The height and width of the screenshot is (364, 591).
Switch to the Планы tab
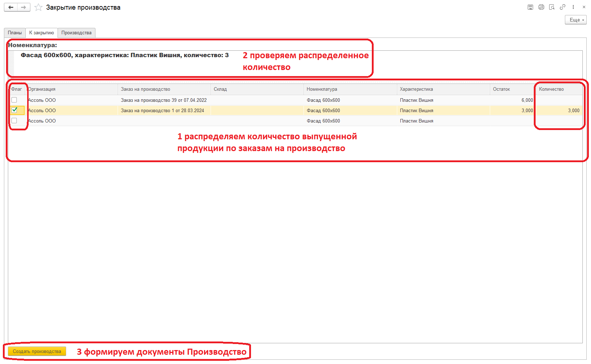pyautogui.click(x=15, y=33)
